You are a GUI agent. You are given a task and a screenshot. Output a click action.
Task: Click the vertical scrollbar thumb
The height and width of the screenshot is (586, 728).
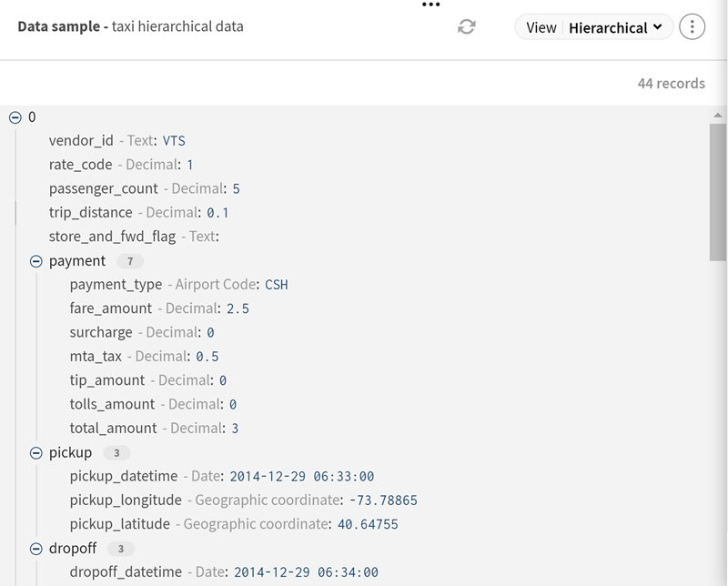click(x=717, y=191)
